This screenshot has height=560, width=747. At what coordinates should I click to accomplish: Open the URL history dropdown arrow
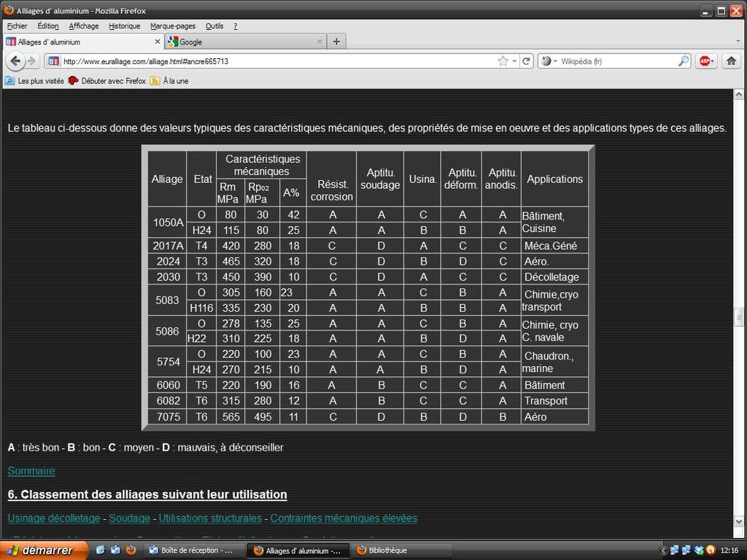(514, 61)
